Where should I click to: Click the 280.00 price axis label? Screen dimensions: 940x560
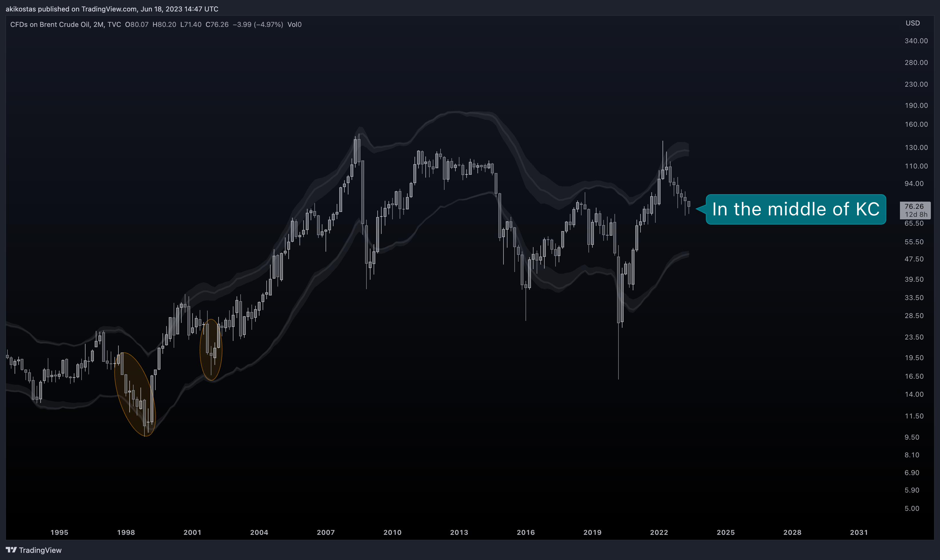[x=916, y=63]
